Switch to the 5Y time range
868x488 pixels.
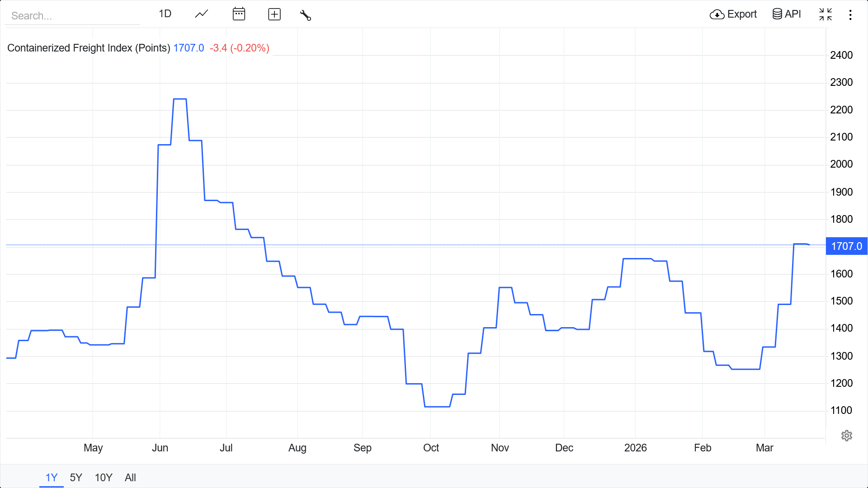point(76,478)
